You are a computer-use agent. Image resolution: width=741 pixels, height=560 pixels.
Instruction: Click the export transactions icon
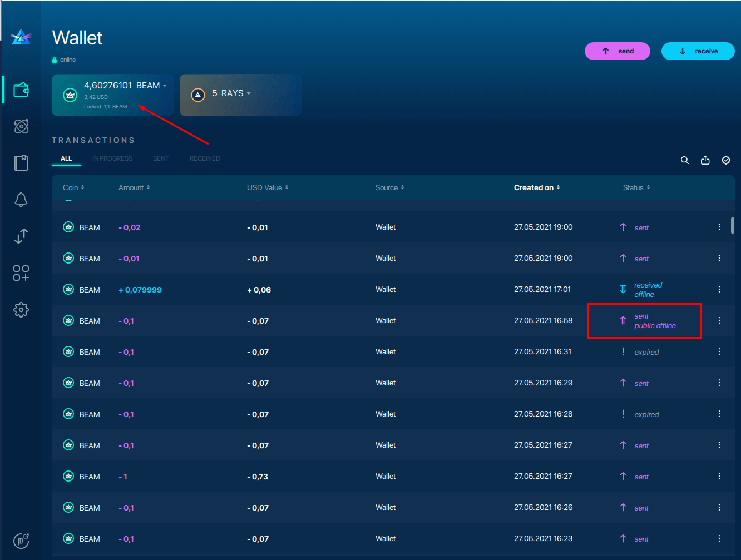705,160
